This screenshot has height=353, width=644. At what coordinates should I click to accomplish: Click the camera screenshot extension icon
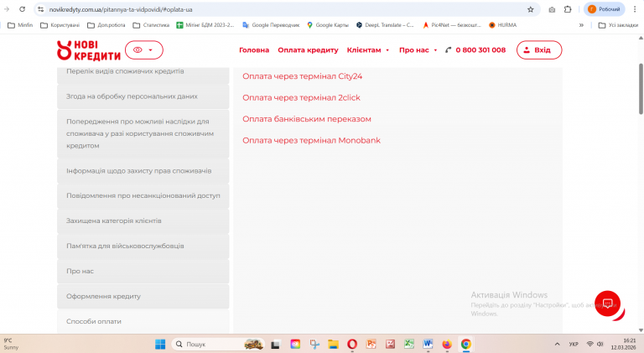[552, 9]
